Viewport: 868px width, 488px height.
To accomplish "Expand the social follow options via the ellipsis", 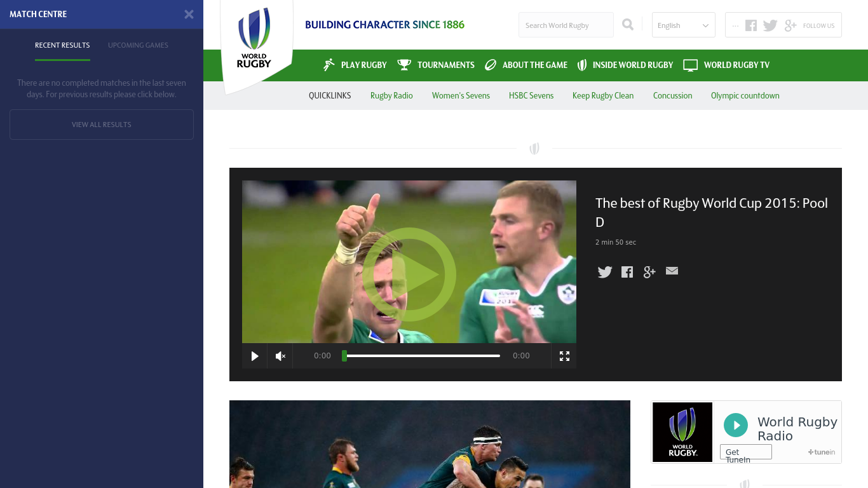I will click(735, 25).
